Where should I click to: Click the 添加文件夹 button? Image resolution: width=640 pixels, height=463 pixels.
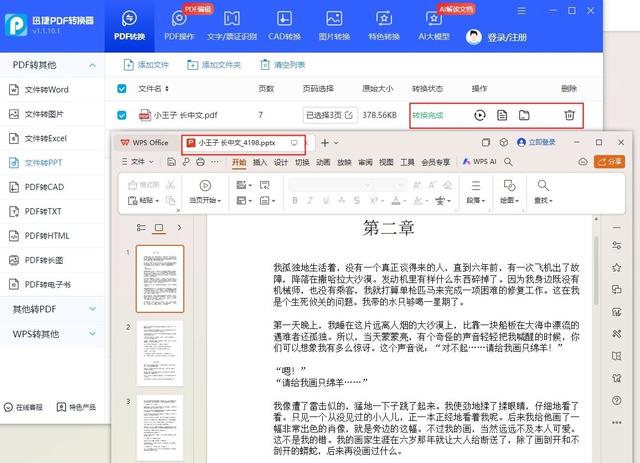coord(214,65)
